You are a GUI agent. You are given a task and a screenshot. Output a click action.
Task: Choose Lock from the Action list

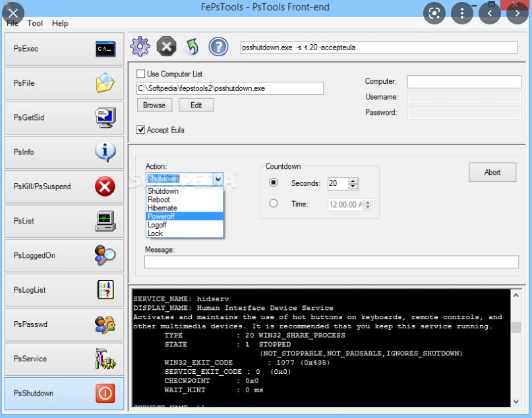click(185, 233)
